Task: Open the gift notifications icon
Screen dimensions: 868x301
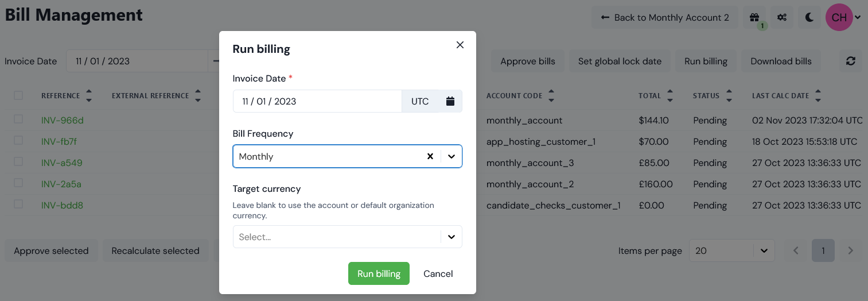Action: (x=754, y=17)
